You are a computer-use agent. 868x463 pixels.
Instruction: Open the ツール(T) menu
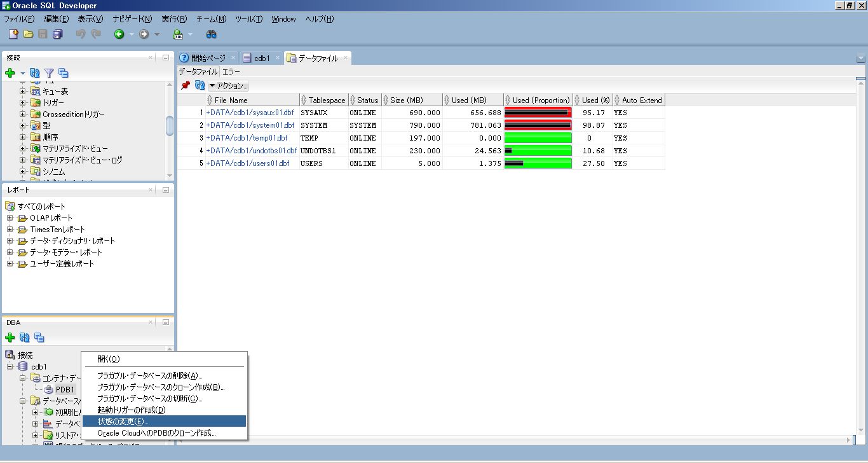tap(248, 19)
